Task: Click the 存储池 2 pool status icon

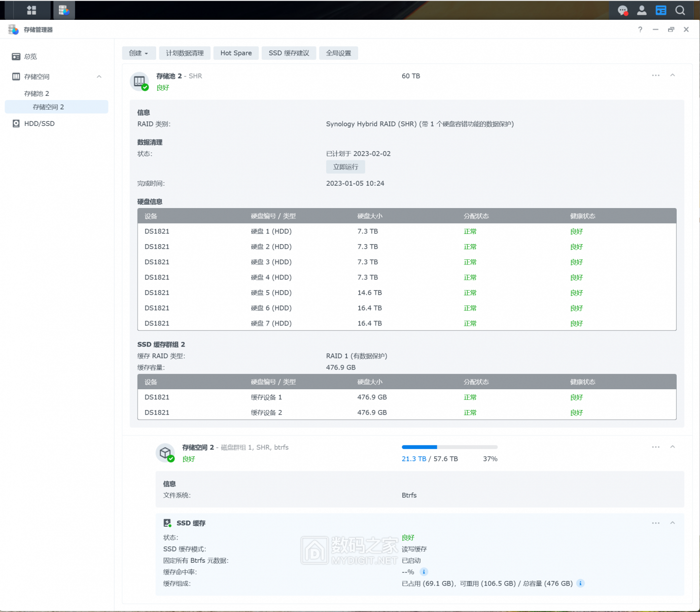Action: (x=139, y=82)
